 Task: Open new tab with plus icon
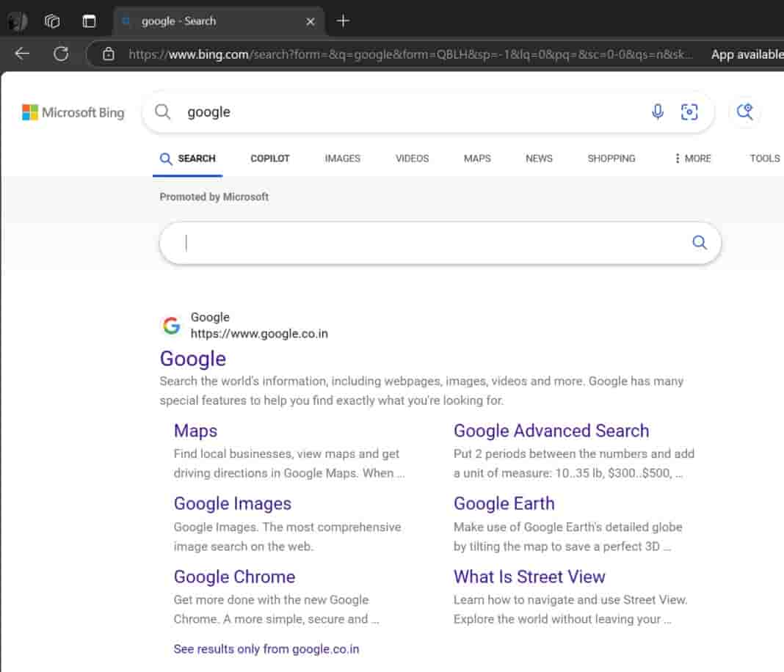343,21
